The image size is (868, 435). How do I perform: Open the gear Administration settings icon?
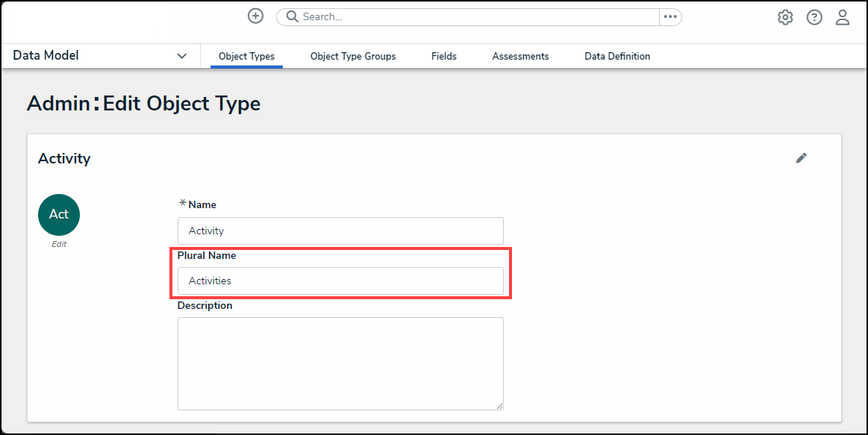click(x=785, y=18)
